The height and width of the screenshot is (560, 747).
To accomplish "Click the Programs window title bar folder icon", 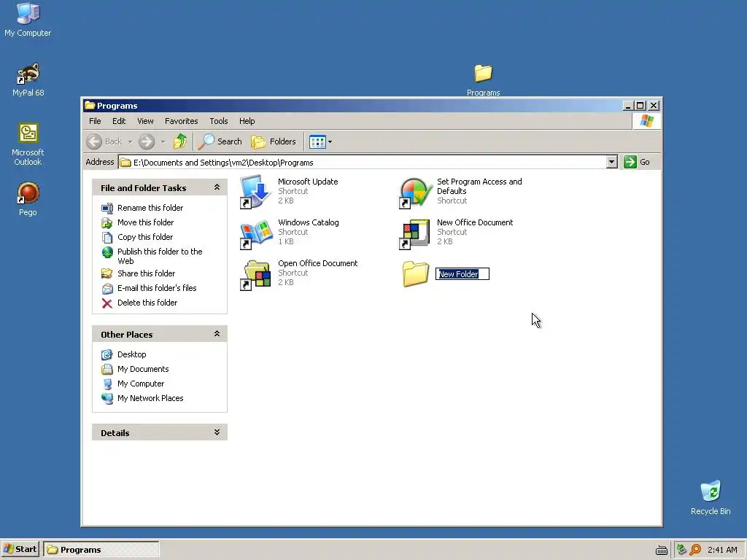I will (90, 105).
